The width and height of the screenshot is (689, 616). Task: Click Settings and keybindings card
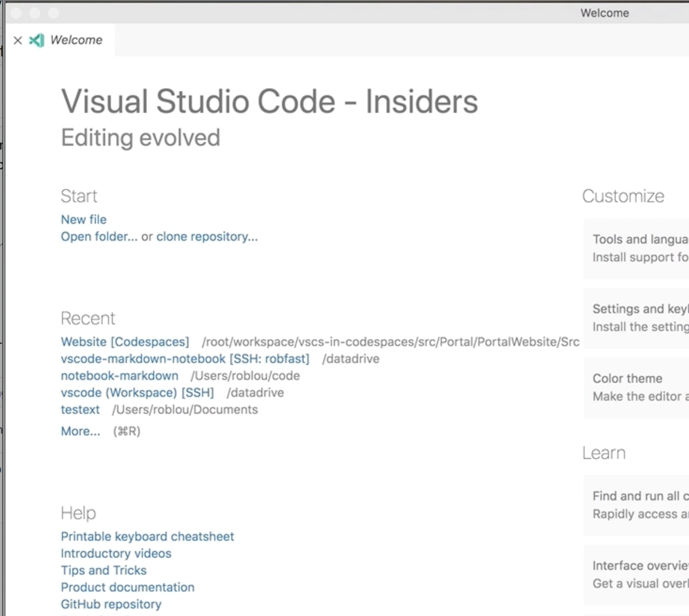point(636,318)
